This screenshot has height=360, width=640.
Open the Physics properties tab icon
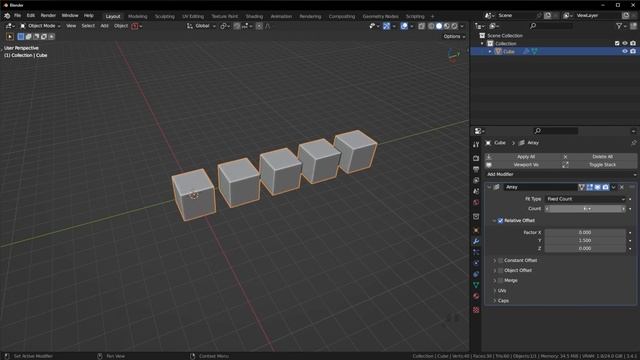476,263
